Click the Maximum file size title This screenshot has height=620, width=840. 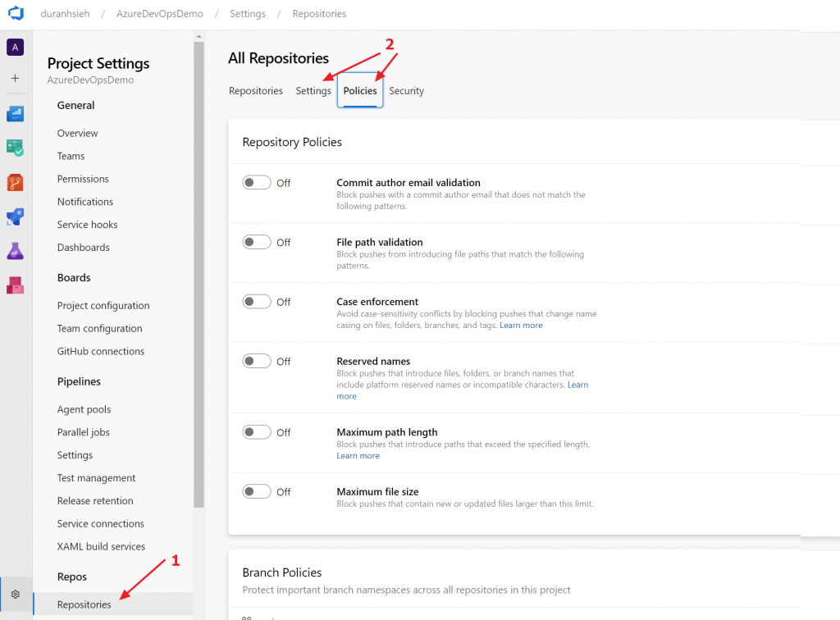point(377,491)
